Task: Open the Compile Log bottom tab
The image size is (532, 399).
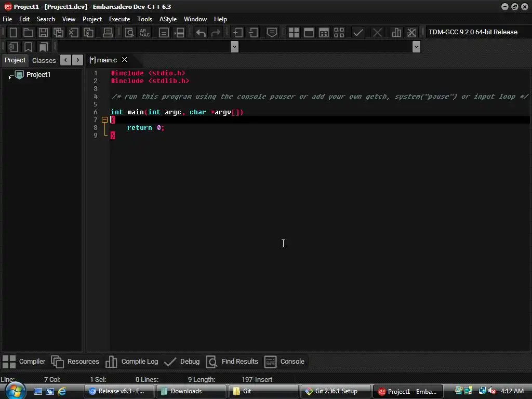Action: pos(131,362)
